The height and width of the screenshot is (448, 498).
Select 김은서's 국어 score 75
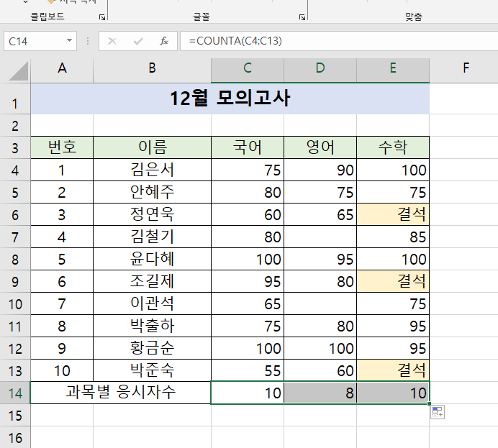tap(248, 170)
